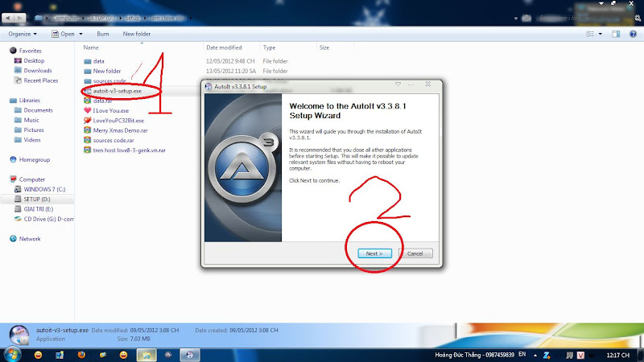
Task: Open Network in the navigation pane
Action: click(x=29, y=239)
